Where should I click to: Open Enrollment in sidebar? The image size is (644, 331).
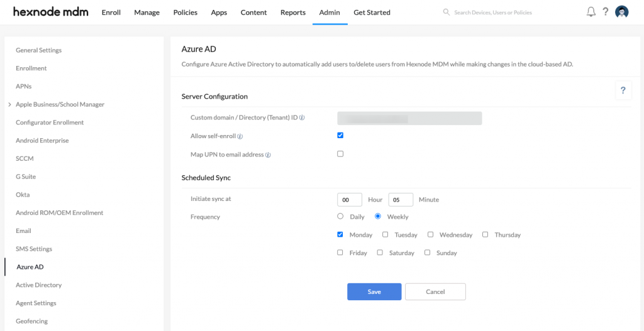click(31, 68)
